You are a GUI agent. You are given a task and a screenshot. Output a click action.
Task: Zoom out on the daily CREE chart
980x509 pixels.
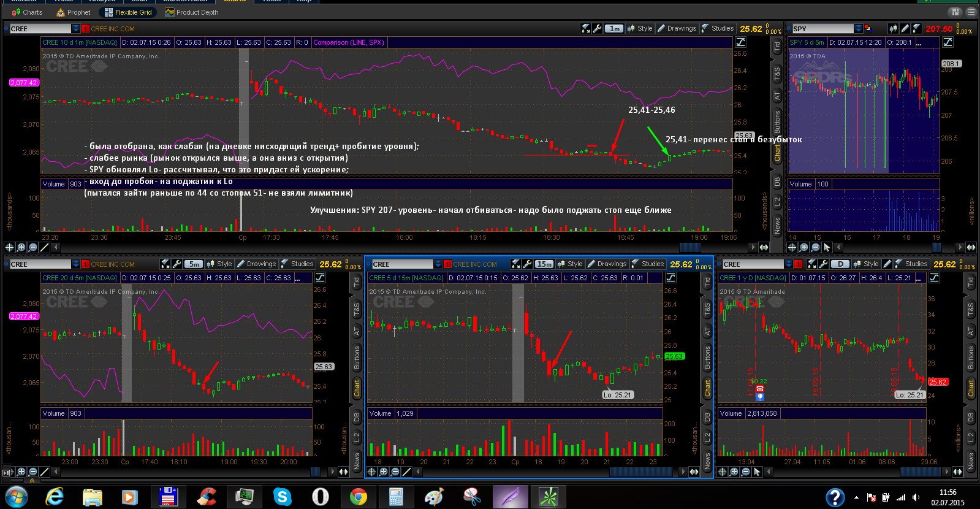click(745, 472)
